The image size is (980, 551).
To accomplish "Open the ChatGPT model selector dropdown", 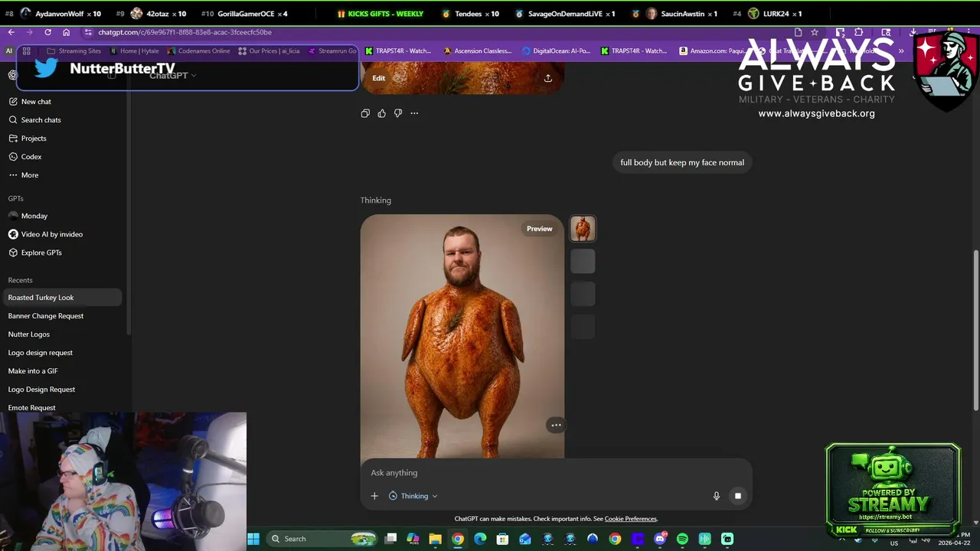I will pyautogui.click(x=173, y=75).
